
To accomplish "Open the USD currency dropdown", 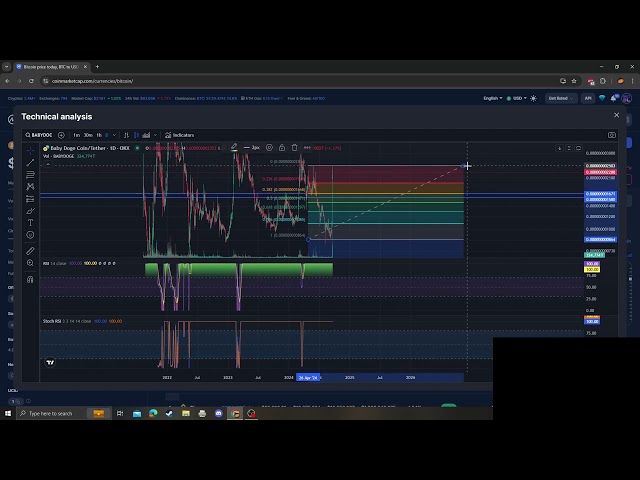I will tap(518, 98).
